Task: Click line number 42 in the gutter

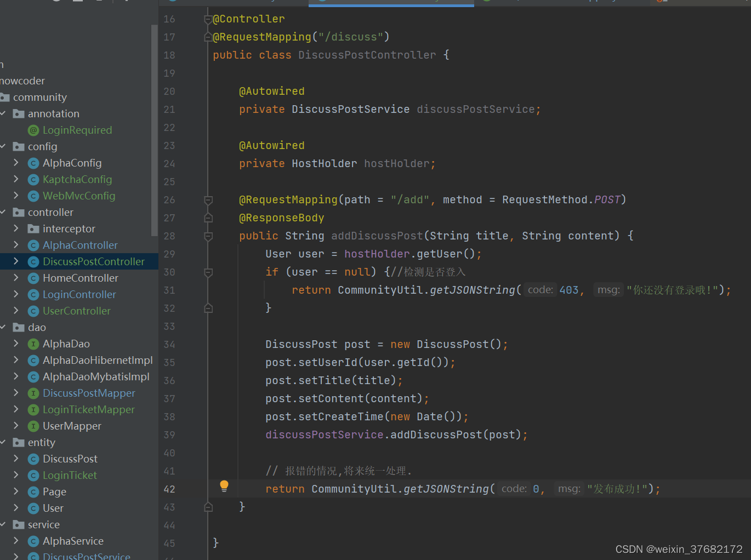Action: [169, 489]
